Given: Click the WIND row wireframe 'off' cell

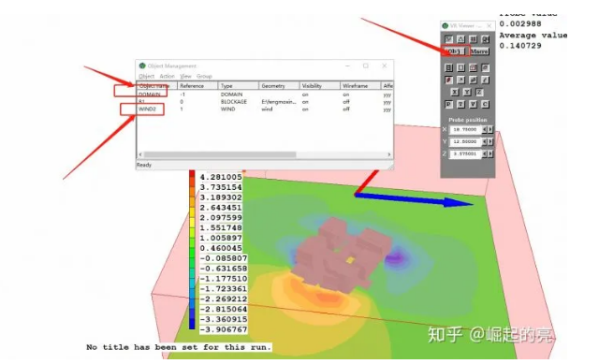Looking at the screenshot, I should click(x=346, y=109).
